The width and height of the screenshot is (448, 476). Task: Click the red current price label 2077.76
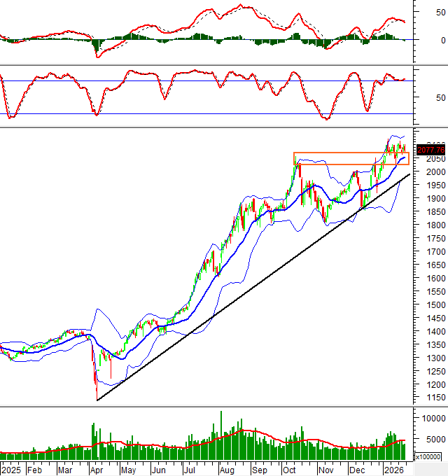430,149
